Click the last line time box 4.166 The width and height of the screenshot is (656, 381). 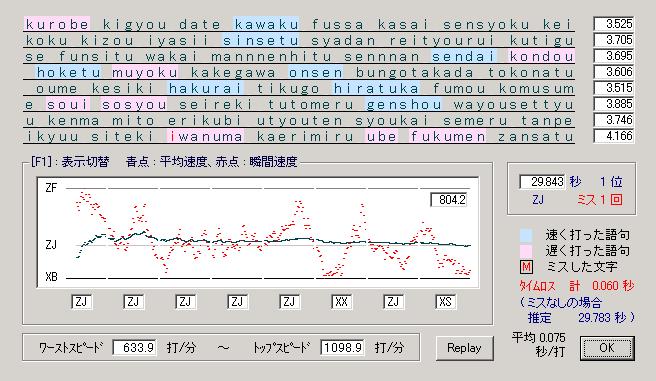pos(614,136)
